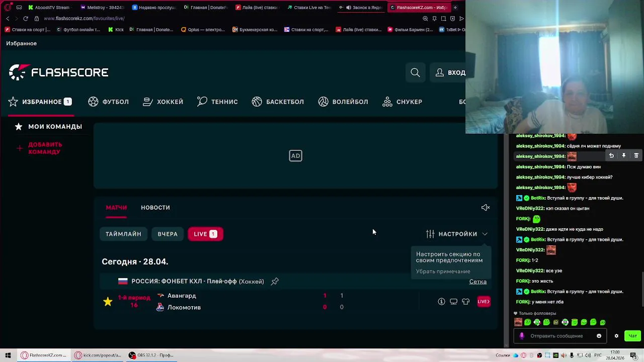The width and height of the screenshot is (644, 362).
Task: Toggle the match sound mute icon
Action: (x=486, y=208)
